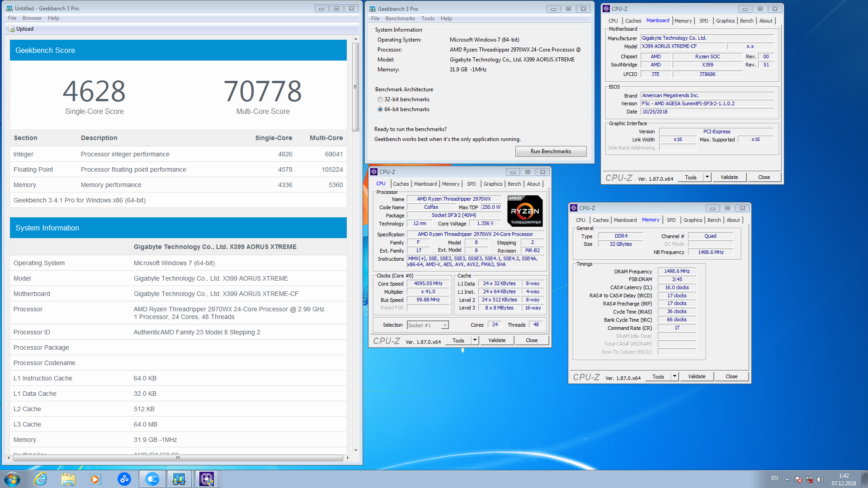868x488 pixels.
Task: Click Close button in CPU-Z Memory window
Action: pos(731,376)
